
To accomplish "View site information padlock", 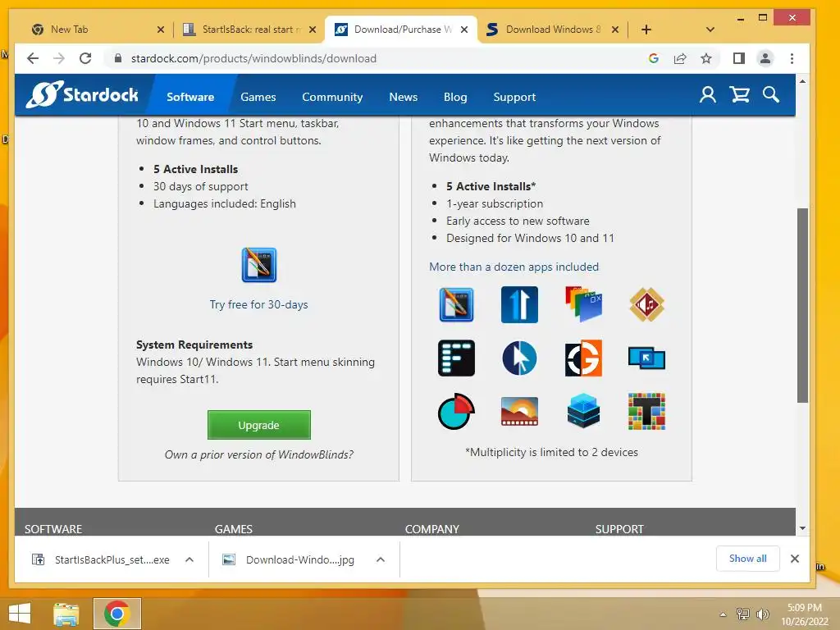I will (118, 58).
